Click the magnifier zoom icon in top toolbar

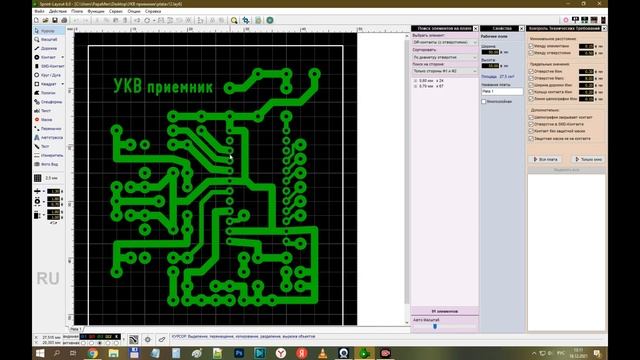click(x=234, y=20)
